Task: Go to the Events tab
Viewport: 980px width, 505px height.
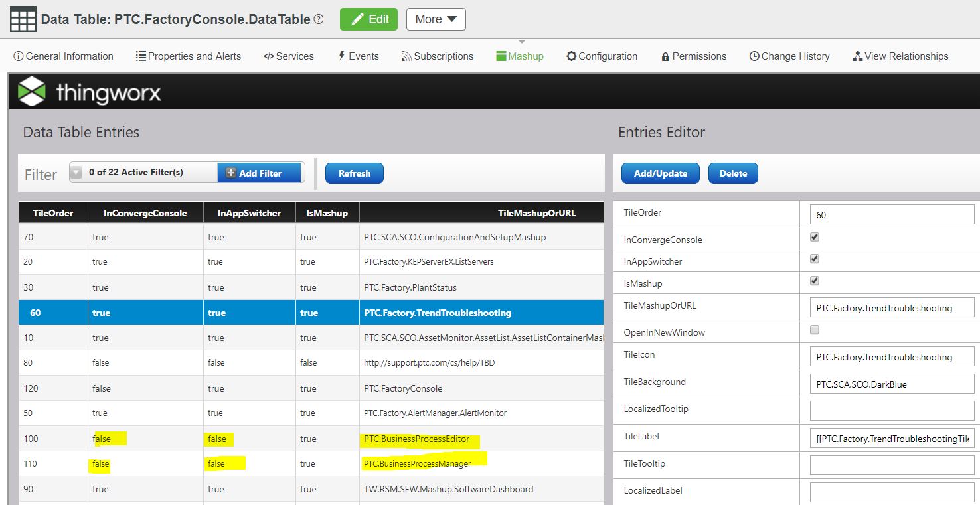Action: pyautogui.click(x=359, y=56)
